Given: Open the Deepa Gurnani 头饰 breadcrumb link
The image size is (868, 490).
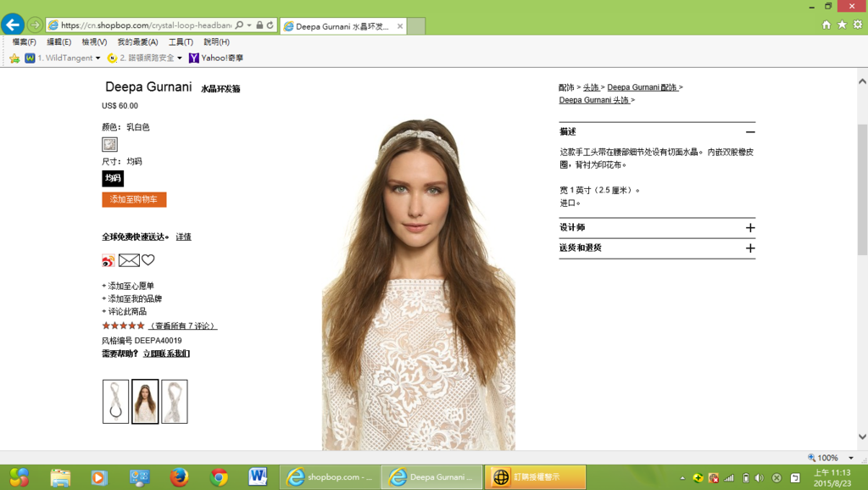Looking at the screenshot, I should 594,100.
